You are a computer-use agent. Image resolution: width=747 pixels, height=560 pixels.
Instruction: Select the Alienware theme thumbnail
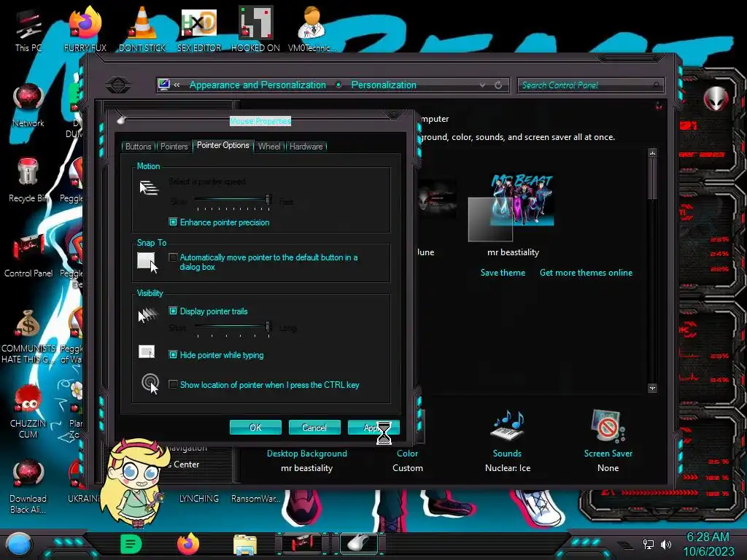click(x=437, y=199)
